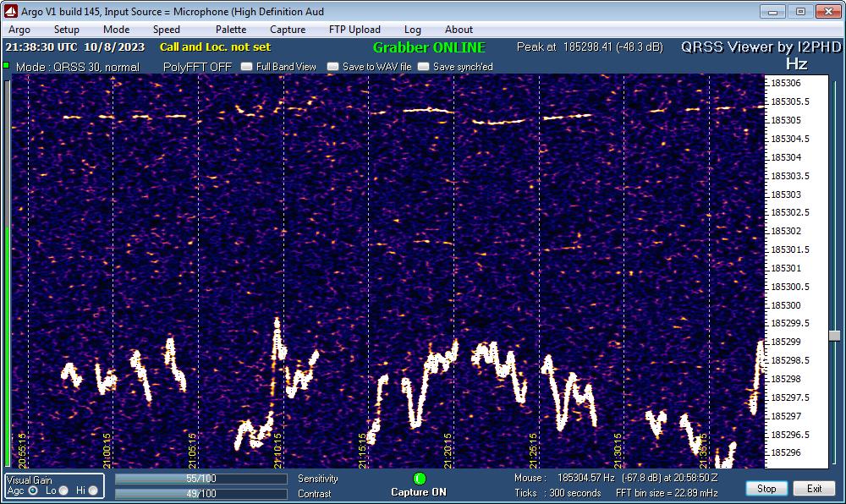Click the Argo sailboat title bar icon
Screen dimensions: 846x504
point(11,11)
